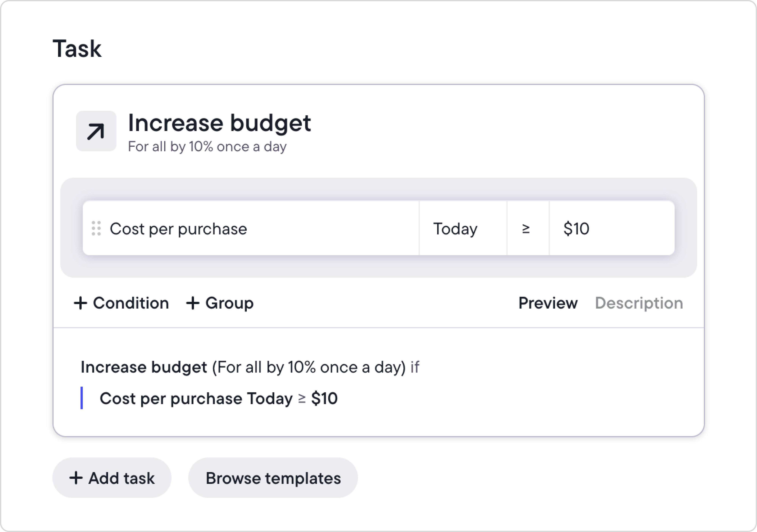The height and width of the screenshot is (532, 757).
Task: Switch to the Preview tab
Action: coord(548,303)
